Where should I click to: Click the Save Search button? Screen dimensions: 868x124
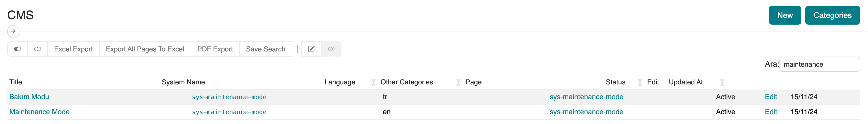click(265, 49)
